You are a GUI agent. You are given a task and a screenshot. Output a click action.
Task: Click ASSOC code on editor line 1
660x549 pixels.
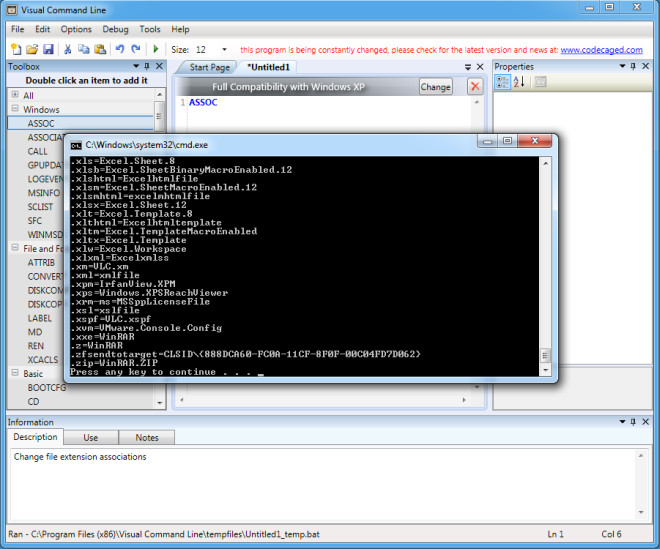203,102
